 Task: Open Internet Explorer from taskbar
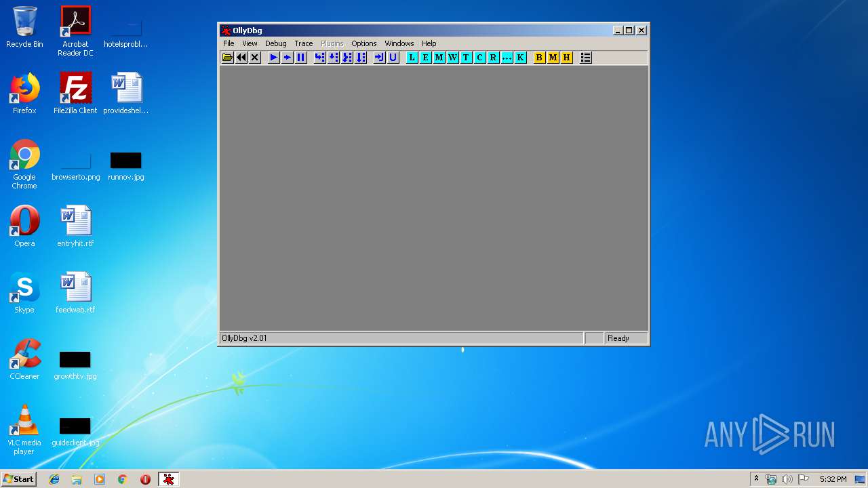[x=54, y=479]
